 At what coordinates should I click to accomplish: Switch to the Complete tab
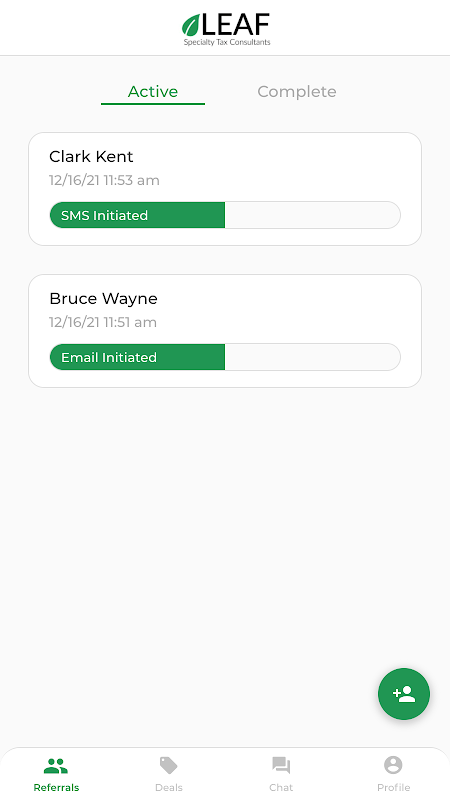[297, 92]
